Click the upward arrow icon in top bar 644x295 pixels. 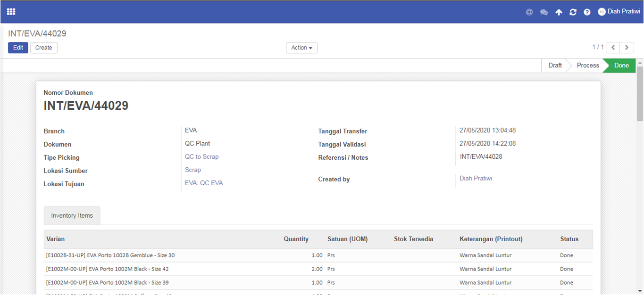click(x=559, y=12)
